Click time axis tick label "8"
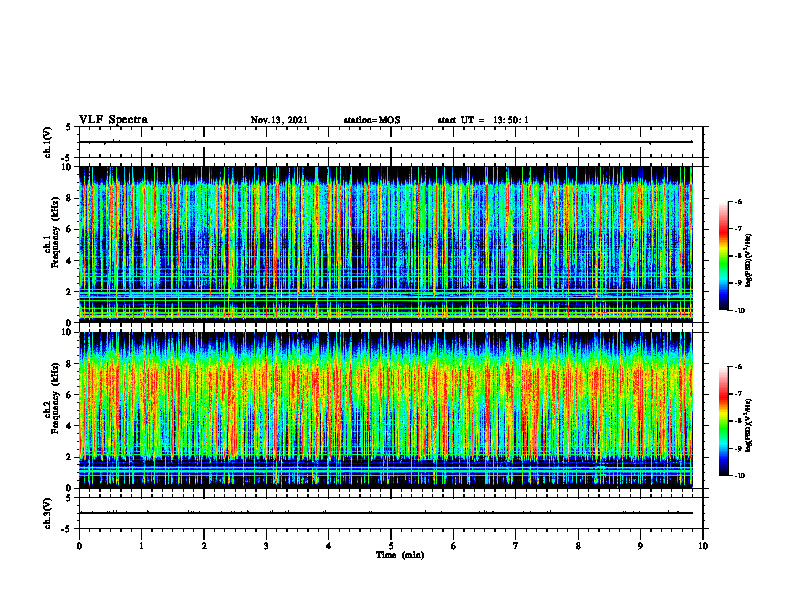Viewport: 792px width, 612px height. [x=578, y=546]
